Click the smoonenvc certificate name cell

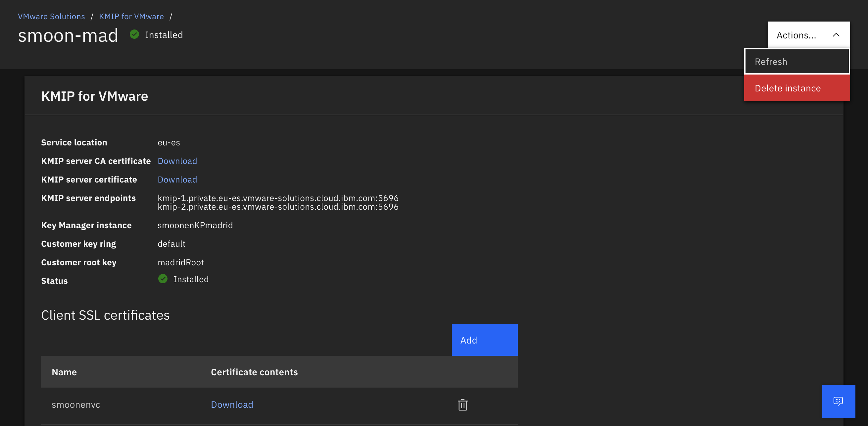point(76,404)
